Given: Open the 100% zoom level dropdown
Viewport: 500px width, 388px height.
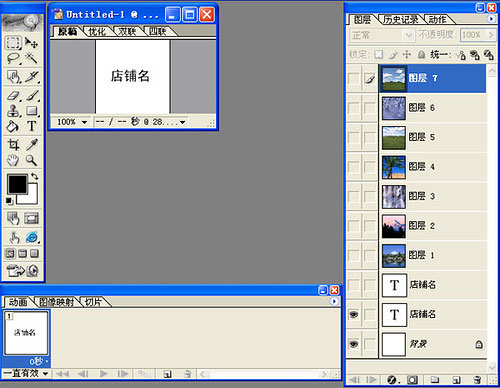Looking at the screenshot, I should (84, 122).
